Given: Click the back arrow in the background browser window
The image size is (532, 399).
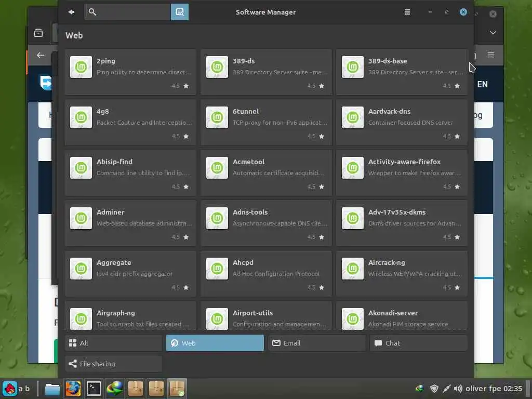Looking at the screenshot, I should tap(41, 55).
